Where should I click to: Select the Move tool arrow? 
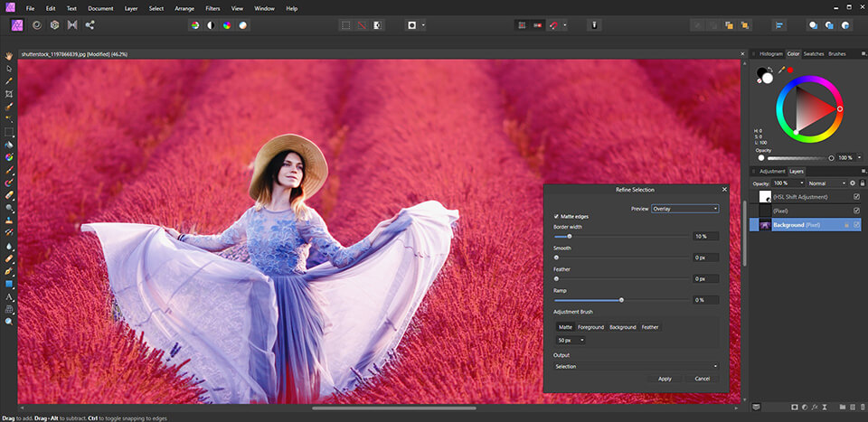tap(9, 69)
